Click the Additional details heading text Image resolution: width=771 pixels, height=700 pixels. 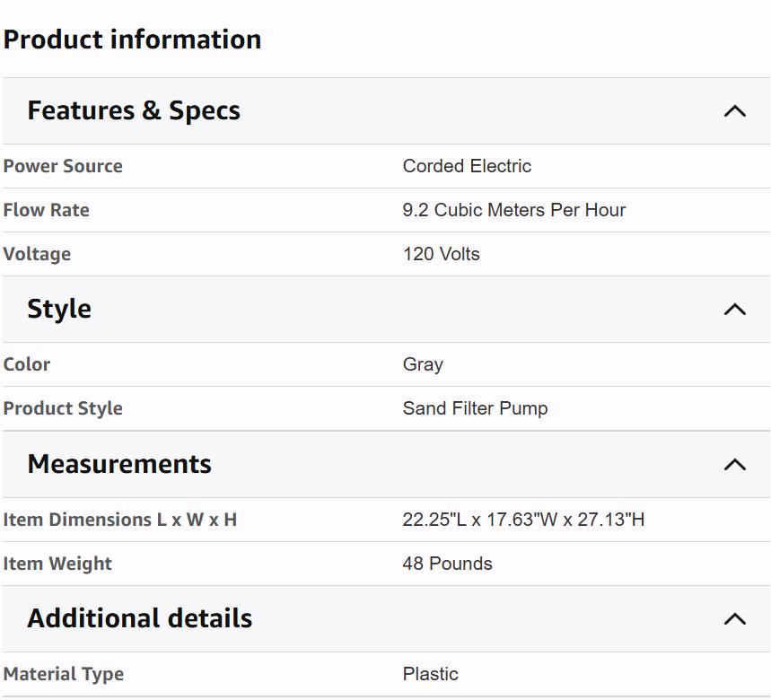pyautogui.click(x=140, y=618)
